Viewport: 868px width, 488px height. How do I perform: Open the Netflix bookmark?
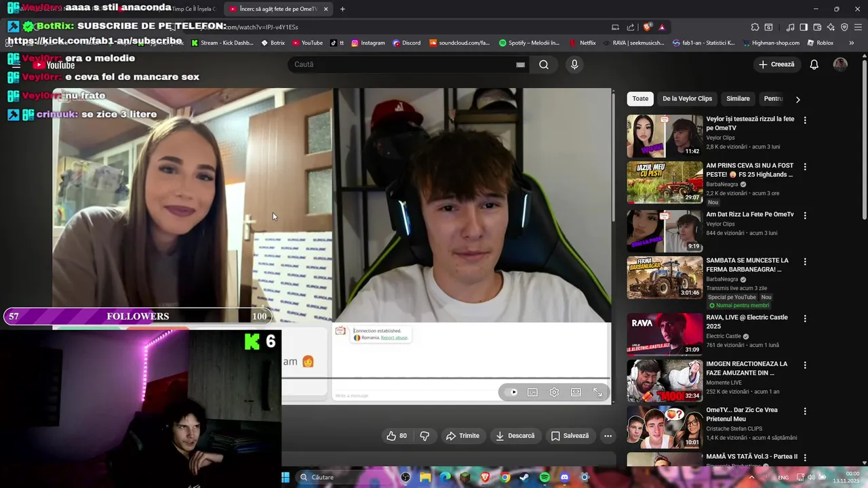click(x=582, y=43)
